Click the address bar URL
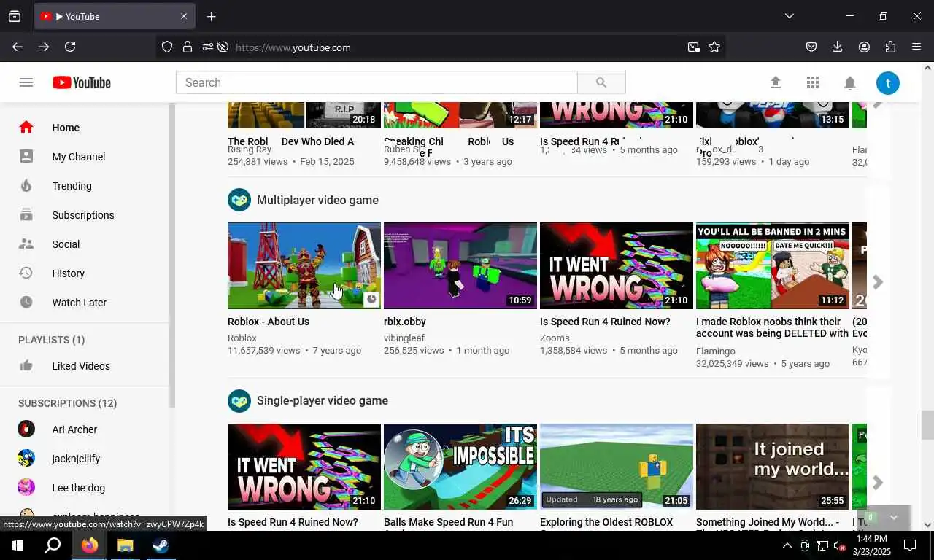This screenshot has width=934, height=560. click(293, 47)
